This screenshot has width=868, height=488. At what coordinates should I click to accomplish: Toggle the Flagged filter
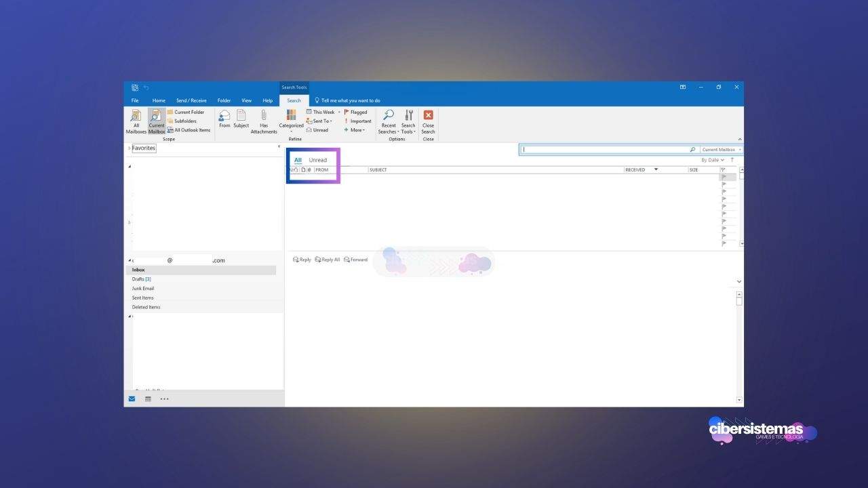coord(356,113)
